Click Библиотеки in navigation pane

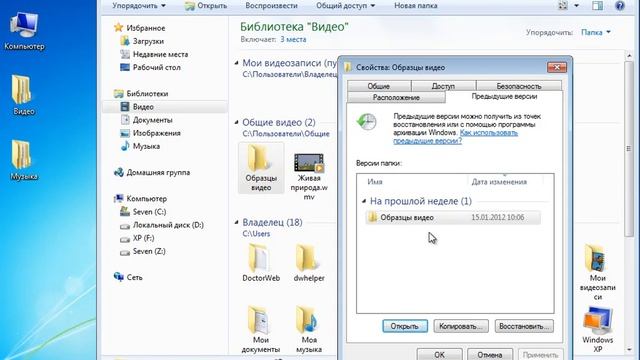[x=147, y=93]
